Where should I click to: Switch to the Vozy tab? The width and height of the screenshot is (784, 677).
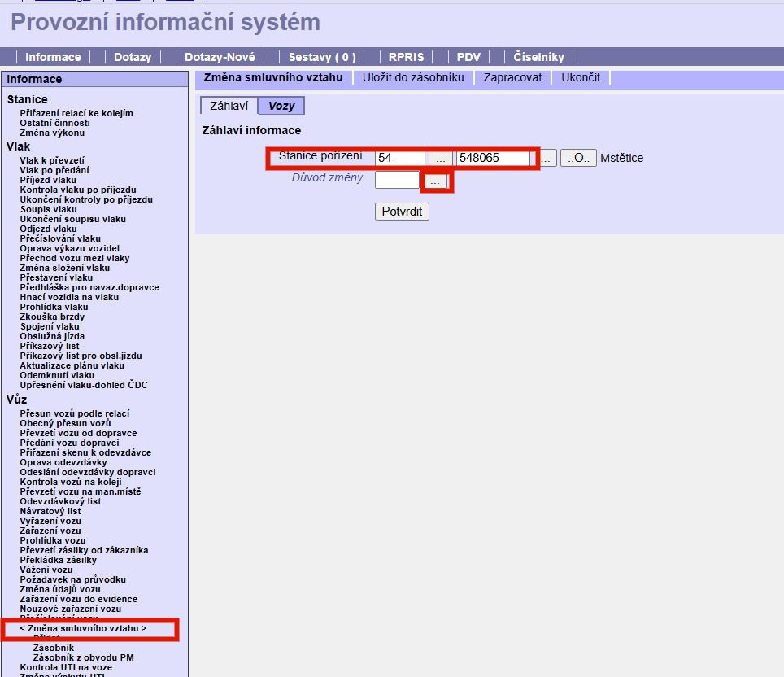281,106
